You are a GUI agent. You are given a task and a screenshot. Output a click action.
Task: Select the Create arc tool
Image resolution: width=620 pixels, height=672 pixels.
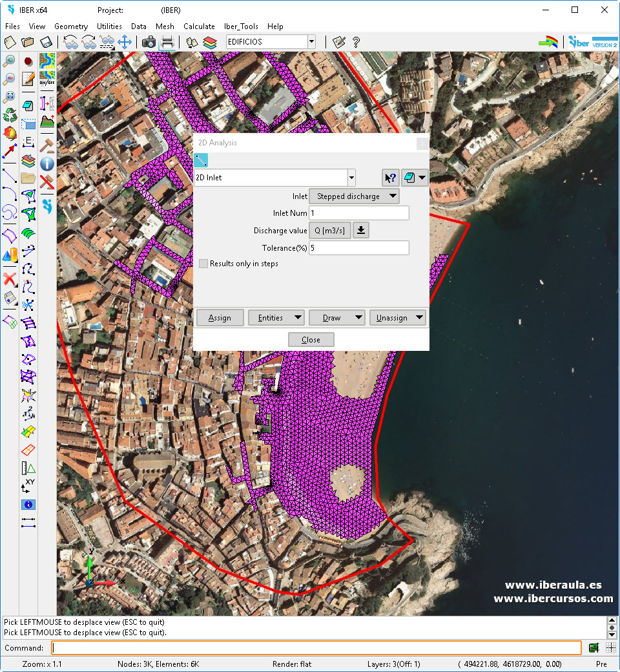coord(10,194)
